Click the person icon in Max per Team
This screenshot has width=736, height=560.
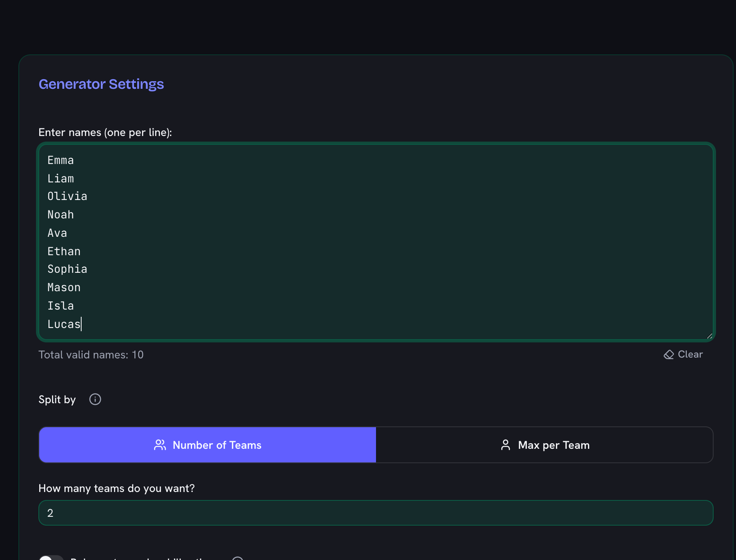click(x=506, y=445)
